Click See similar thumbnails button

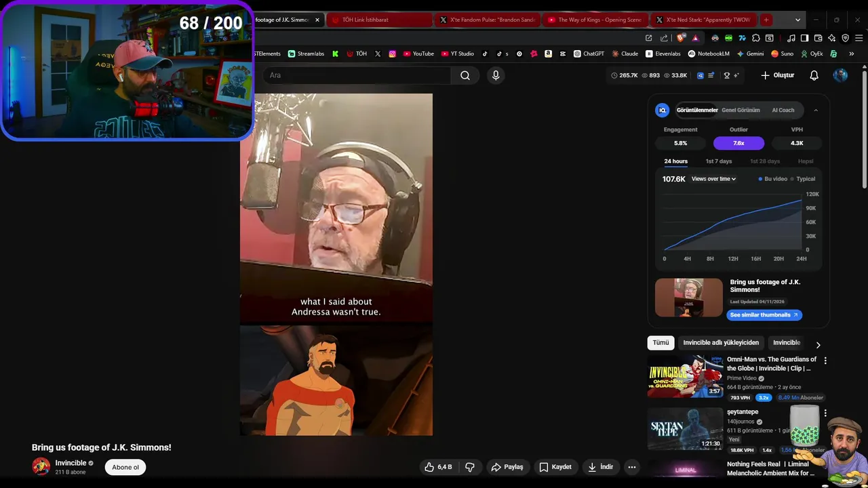point(764,314)
